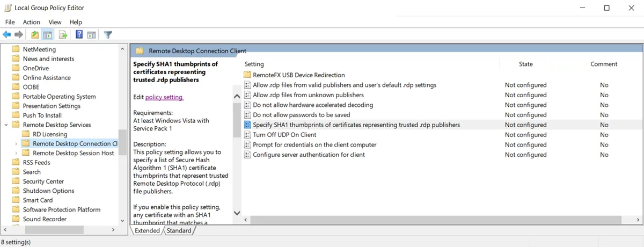Click policy icon for Do not allow passwords to be saved
Screen dimensions: 644x247
coord(247,115)
